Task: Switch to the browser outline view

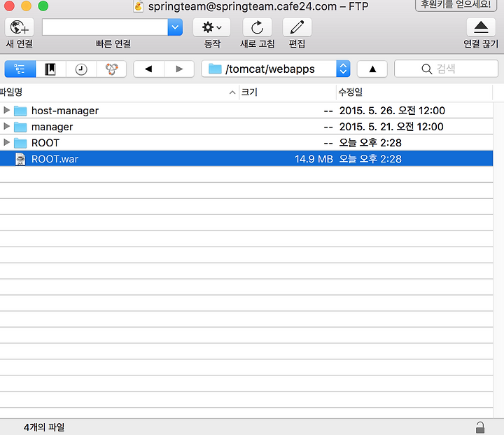Action: pos(20,69)
